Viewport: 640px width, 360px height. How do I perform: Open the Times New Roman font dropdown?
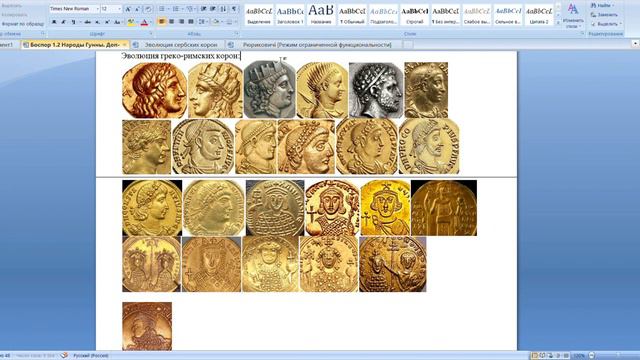pyautogui.click(x=97, y=9)
